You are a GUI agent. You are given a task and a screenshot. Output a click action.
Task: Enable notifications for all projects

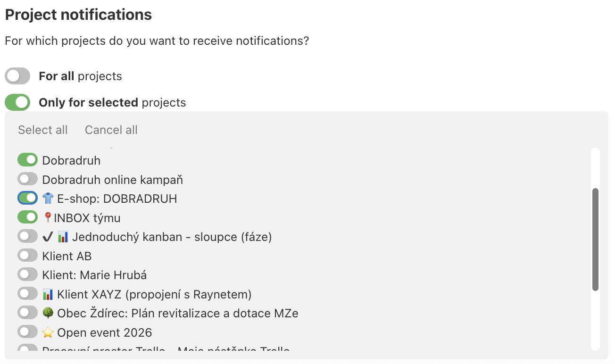coord(17,75)
